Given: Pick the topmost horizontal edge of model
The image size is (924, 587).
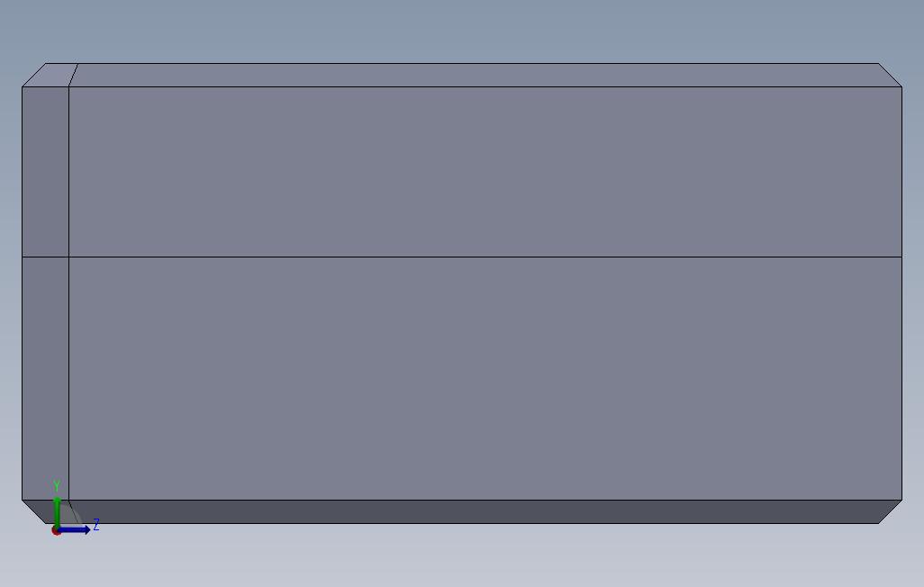Looking at the screenshot, I should (462, 63).
